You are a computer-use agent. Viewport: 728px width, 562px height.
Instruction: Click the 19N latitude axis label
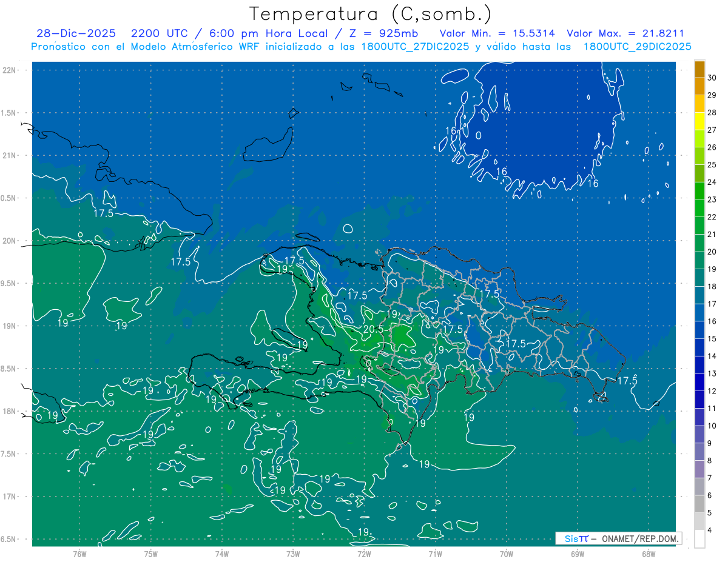[x=10, y=326]
